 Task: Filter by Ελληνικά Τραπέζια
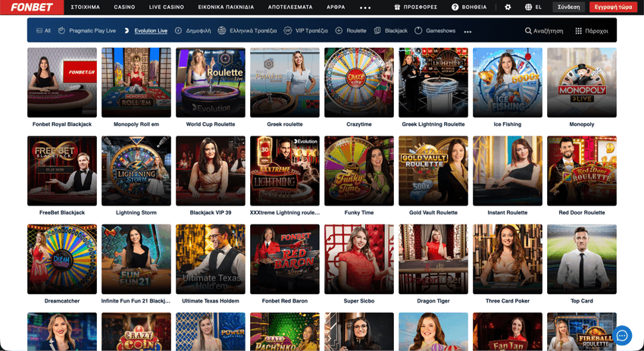click(x=253, y=30)
